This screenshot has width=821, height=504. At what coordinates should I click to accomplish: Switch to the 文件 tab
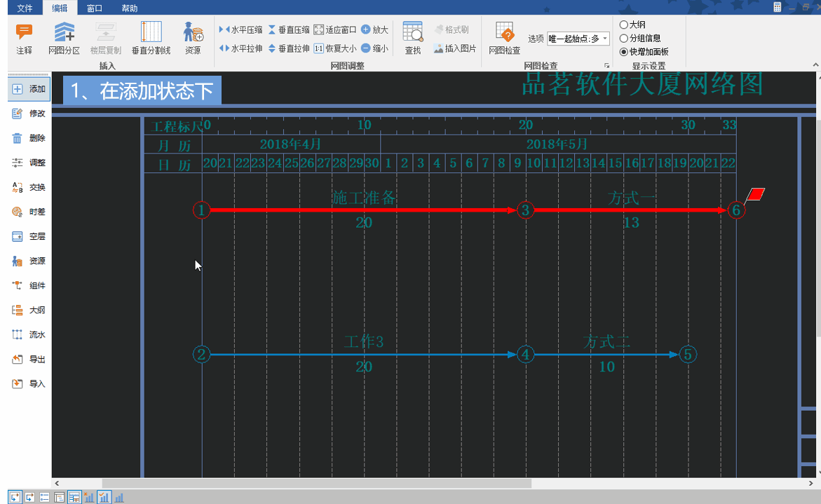[x=25, y=8]
